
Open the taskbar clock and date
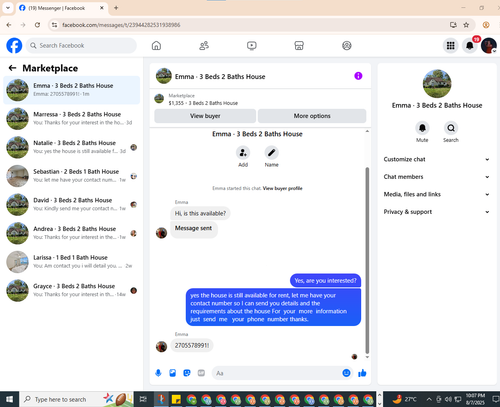(475, 399)
